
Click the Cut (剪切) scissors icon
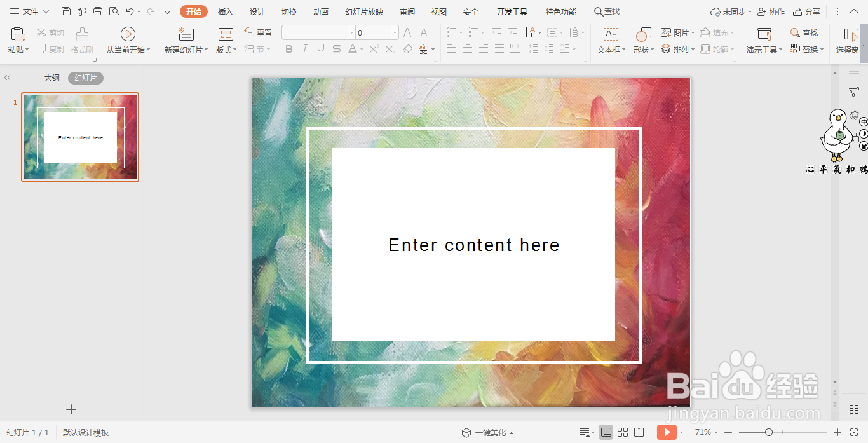(x=42, y=32)
